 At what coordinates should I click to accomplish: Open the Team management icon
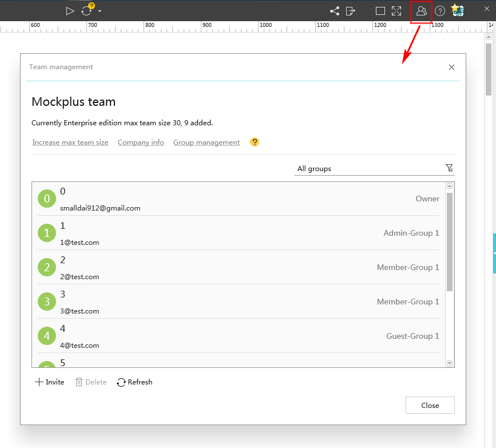point(422,11)
